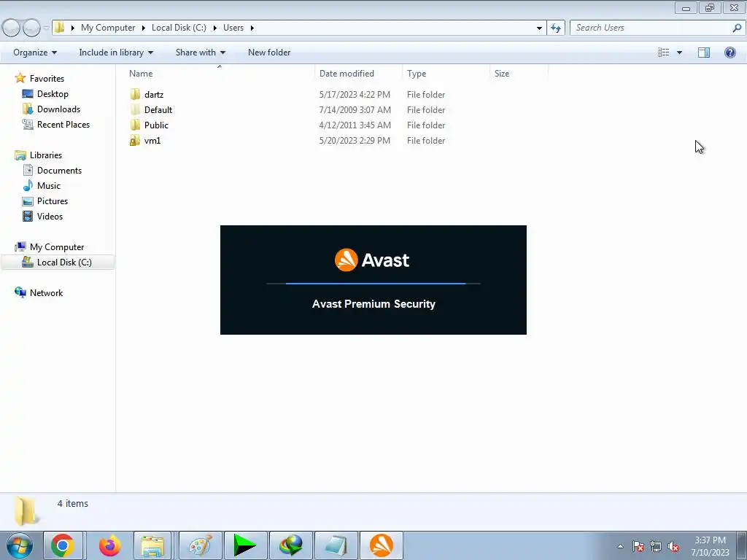Launch Google Chrome from the taskbar
The width and height of the screenshot is (747, 560).
(x=63, y=545)
